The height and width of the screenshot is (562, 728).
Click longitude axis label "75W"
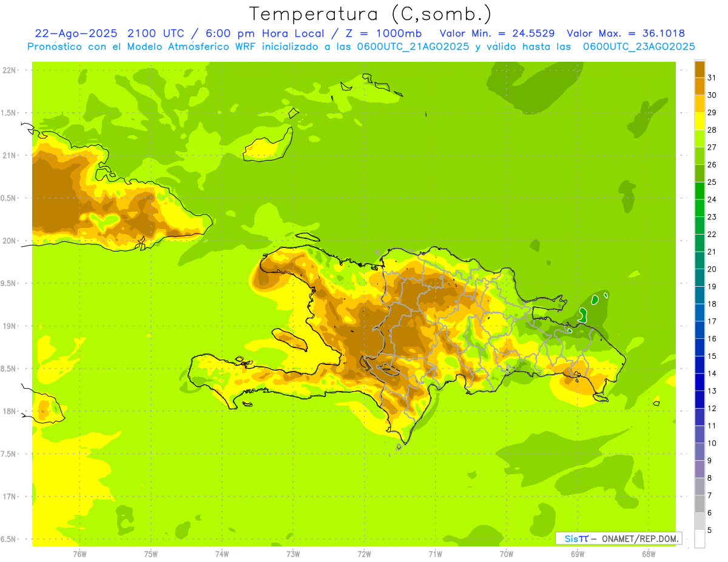pyautogui.click(x=151, y=554)
